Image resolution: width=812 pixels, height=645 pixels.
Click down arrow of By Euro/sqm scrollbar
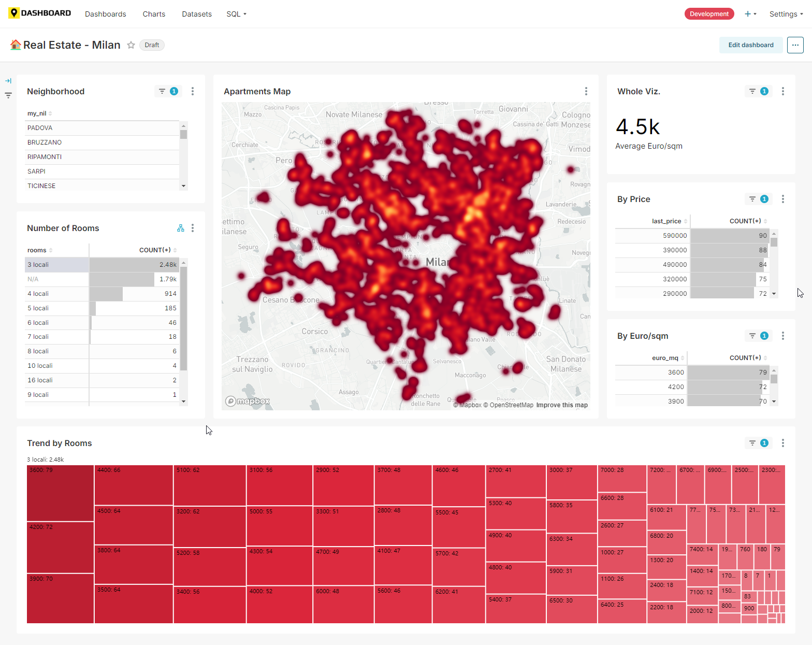click(774, 402)
